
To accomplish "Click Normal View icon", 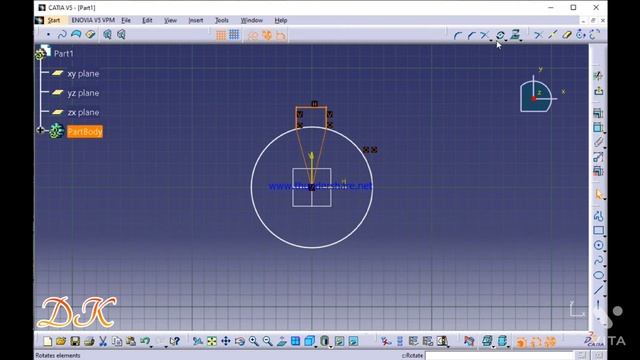I will (x=282, y=341).
